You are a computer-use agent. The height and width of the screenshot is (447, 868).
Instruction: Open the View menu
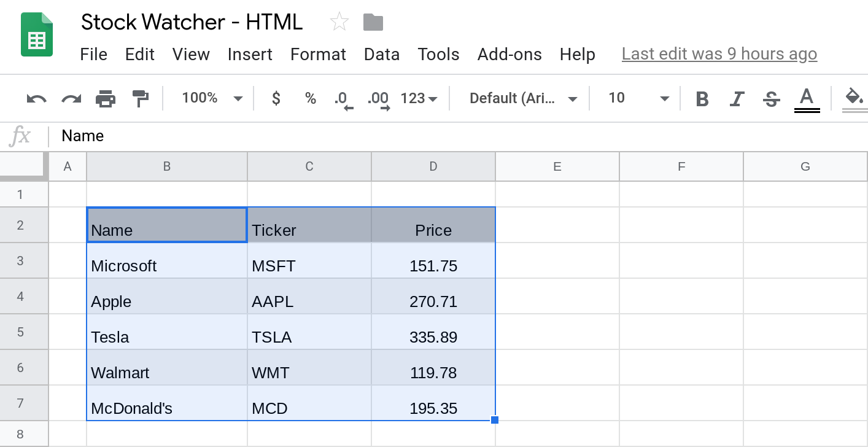pos(191,54)
